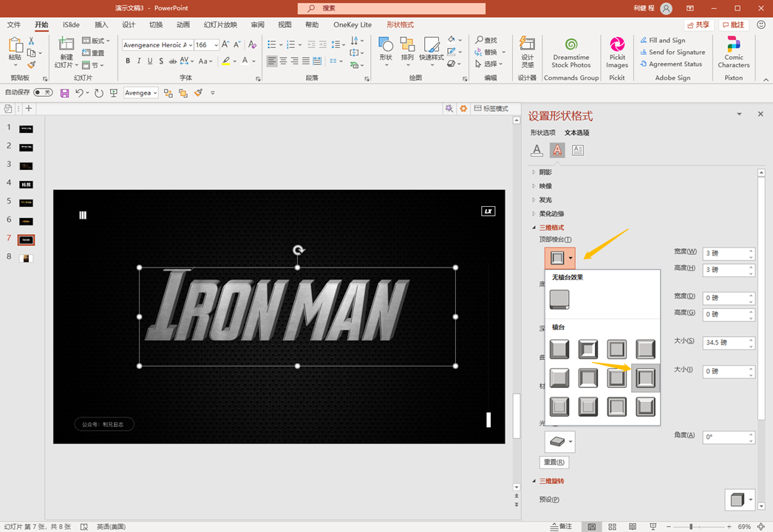Image resolution: width=773 pixels, height=532 pixels.
Task: Switch to the Shape Format ribbon tab
Action: point(400,24)
